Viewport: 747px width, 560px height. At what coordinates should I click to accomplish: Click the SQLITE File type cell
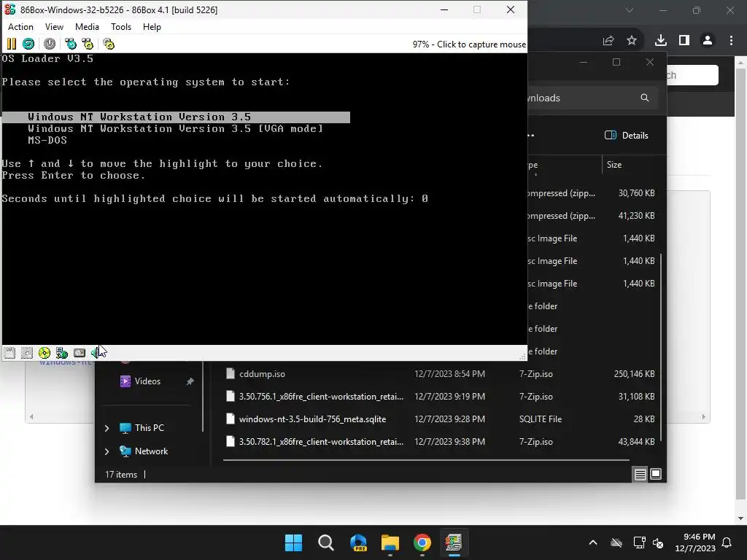pos(541,419)
